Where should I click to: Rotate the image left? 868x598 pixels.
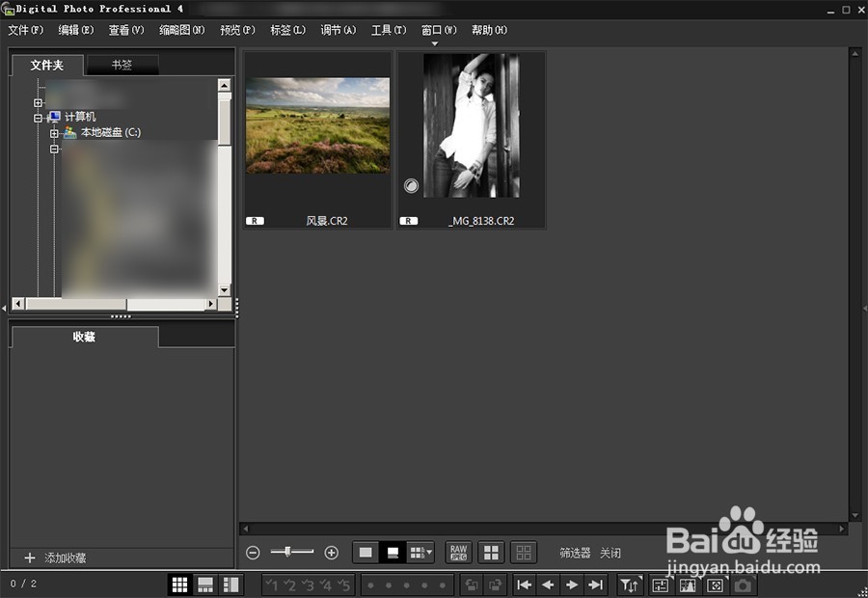pos(472,584)
